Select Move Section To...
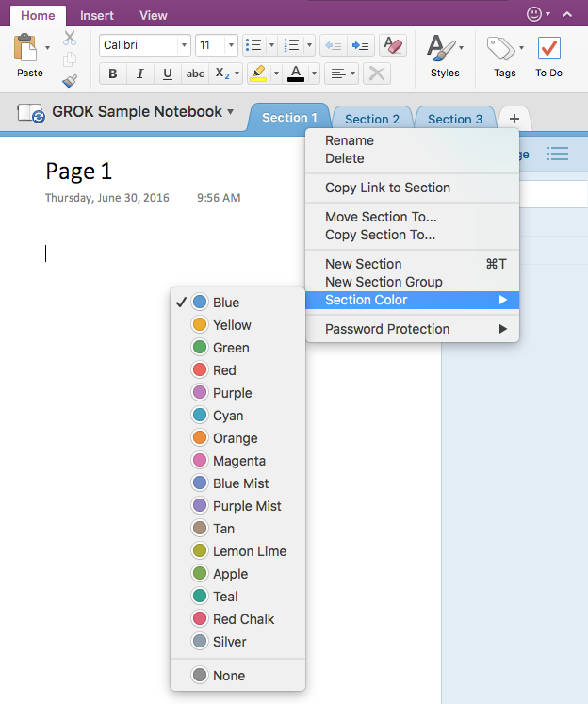The image size is (588, 704). click(x=412, y=217)
